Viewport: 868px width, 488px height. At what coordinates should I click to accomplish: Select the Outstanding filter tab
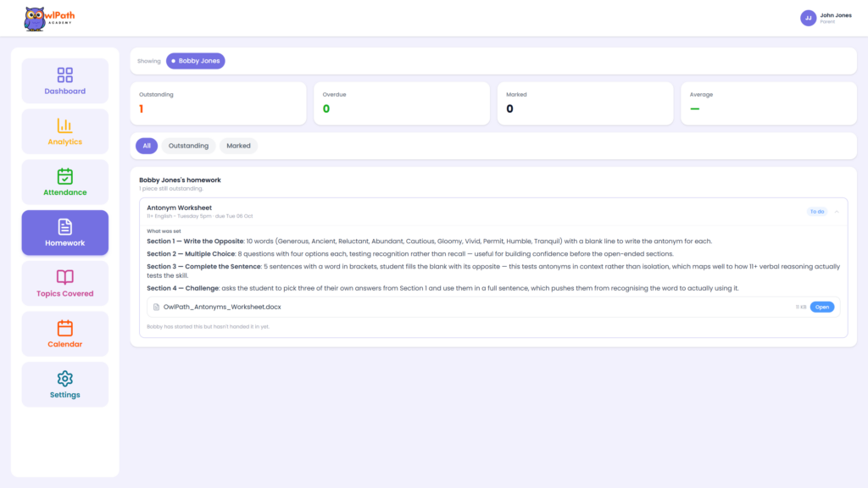click(x=188, y=146)
